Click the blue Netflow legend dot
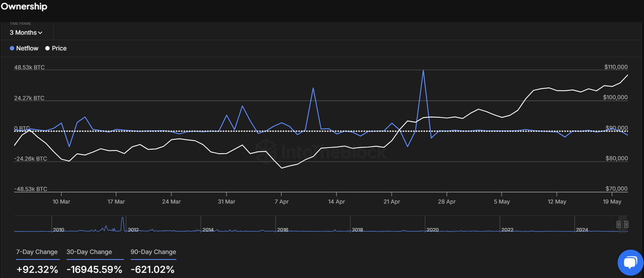Screen dimensions: 644x278 [12, 48]
